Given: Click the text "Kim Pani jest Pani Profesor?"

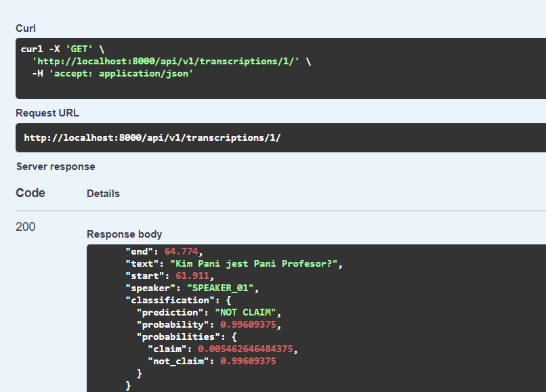Looking at the screenshot, I should pyautogui.click(x=255, y=264).
